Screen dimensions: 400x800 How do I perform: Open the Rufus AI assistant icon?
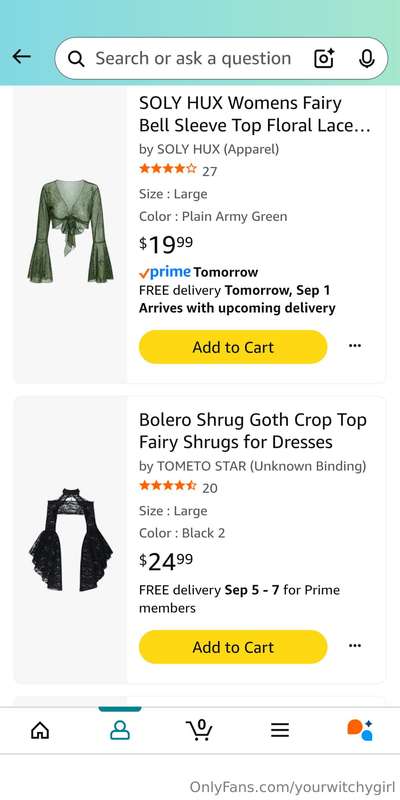(x=360, y=730)
